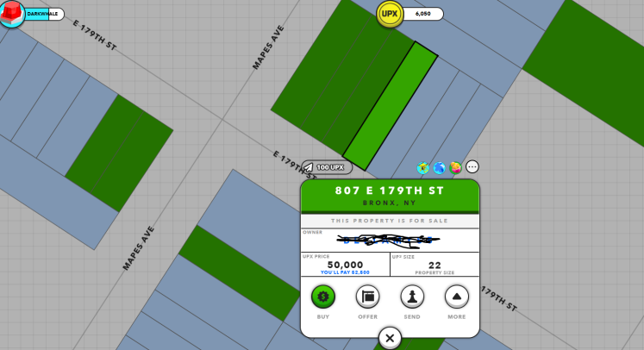Click the blue globe visitor avatar

coord(439,167)
